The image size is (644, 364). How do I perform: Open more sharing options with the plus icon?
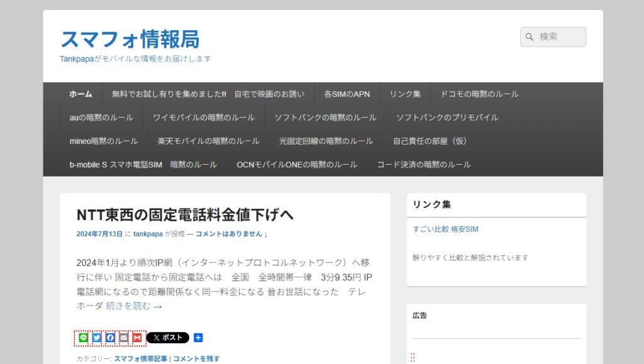click(198, 338)
